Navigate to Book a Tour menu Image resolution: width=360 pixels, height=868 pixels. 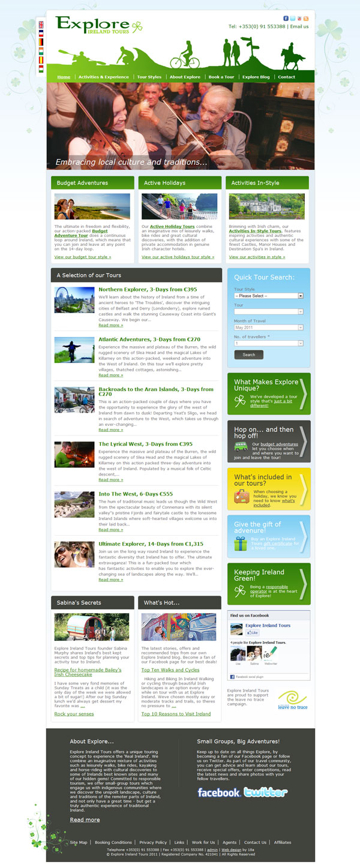[221, 77]
